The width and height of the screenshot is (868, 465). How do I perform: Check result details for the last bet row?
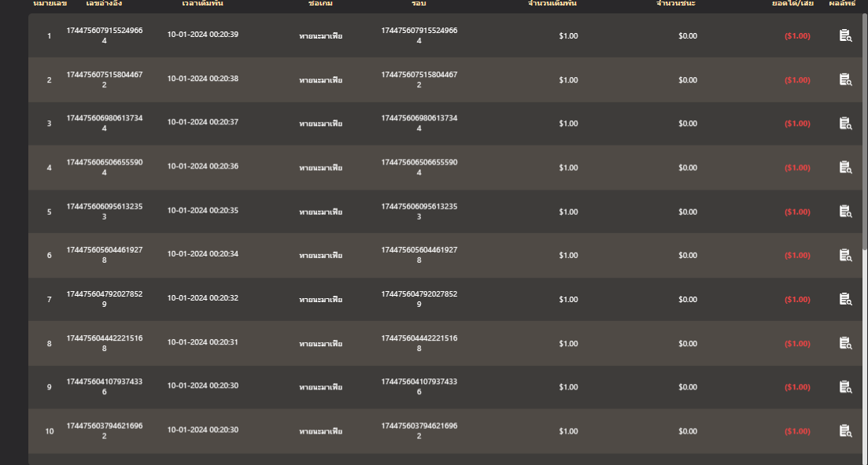(x=846, y=431)
